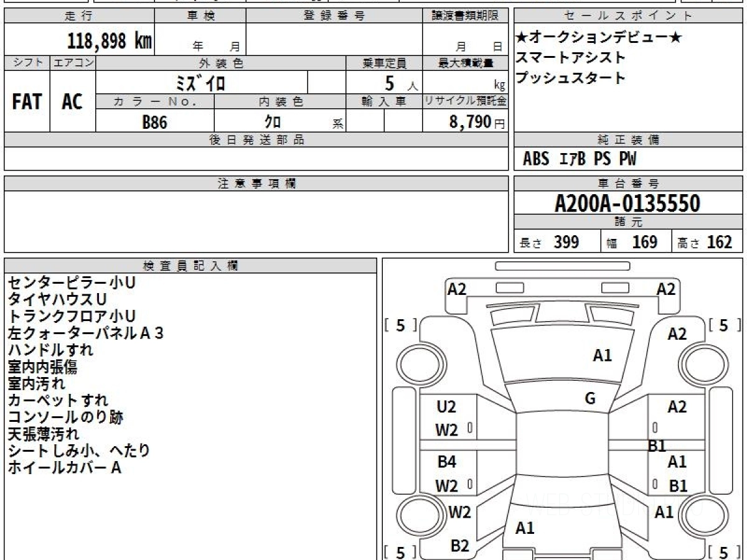Image resolution: width=747 pixels, height=560 pixels.
Task: Select the 諸元 header
Action: point(628,222)
